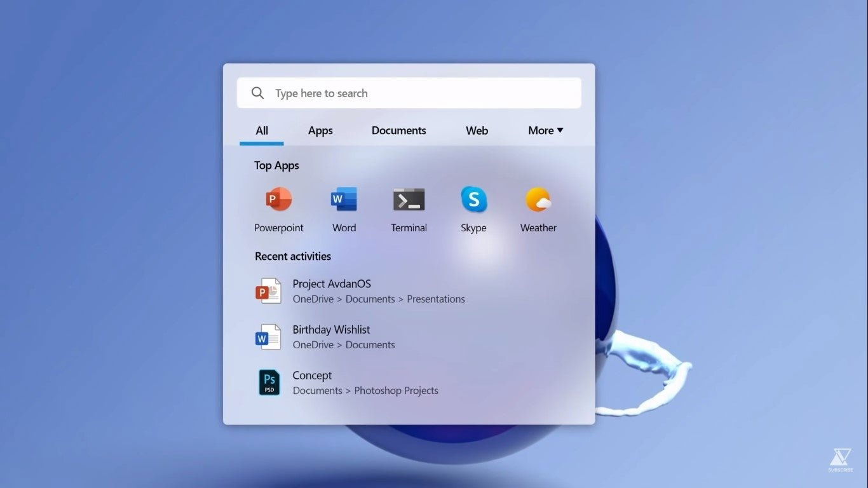Open the Concept recent activity
This screenshot has height=488, width=868.
[347, 383]
